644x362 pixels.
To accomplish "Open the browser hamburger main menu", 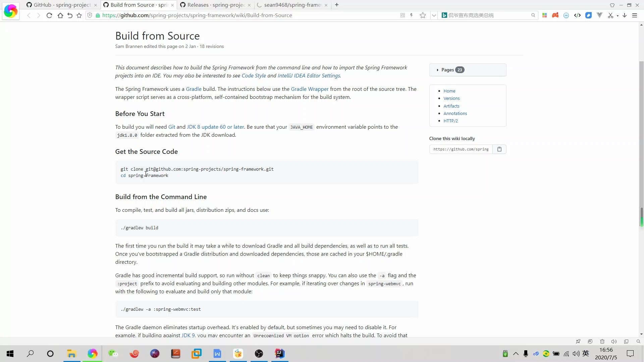I will click(635, 15).
